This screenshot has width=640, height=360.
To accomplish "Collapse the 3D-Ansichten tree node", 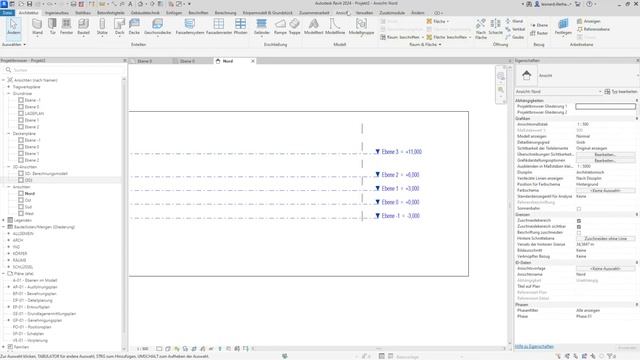I will tap(9, 167).
